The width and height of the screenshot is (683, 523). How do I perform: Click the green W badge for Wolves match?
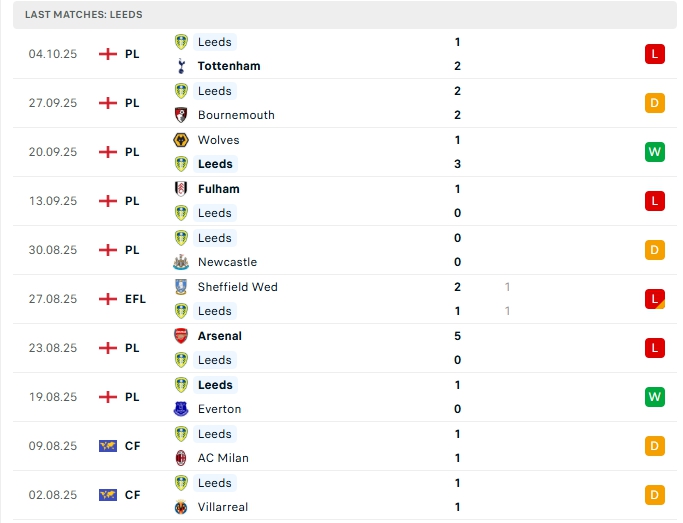click(x=655, y=152)
